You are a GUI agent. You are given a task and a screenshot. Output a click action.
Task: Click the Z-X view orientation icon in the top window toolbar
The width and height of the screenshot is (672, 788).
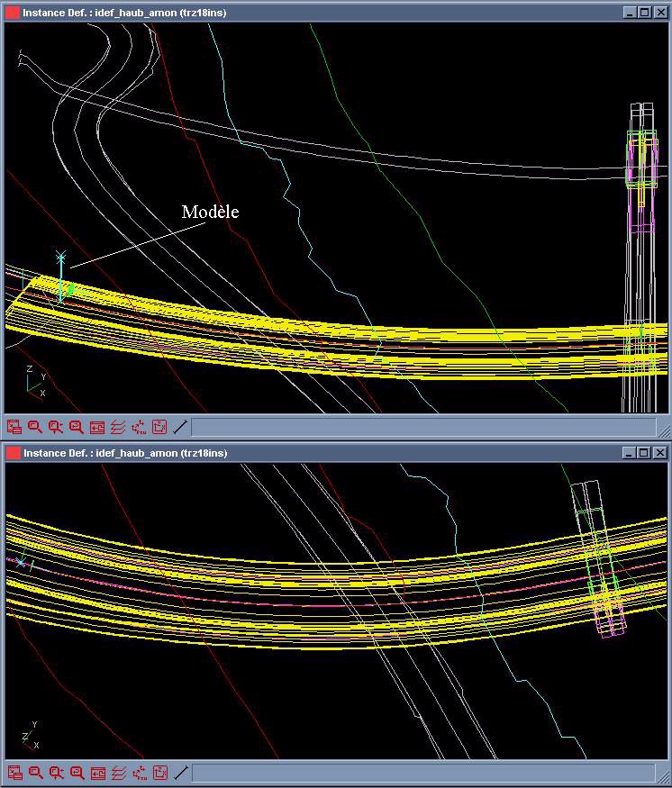click(x=159, y=427)
